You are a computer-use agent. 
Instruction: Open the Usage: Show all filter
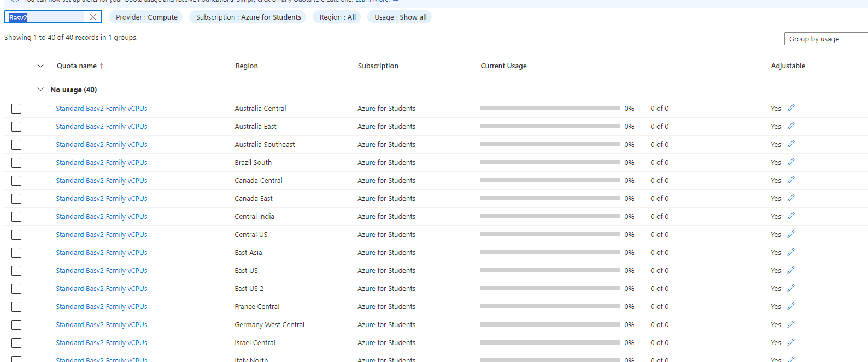(400, 17)
